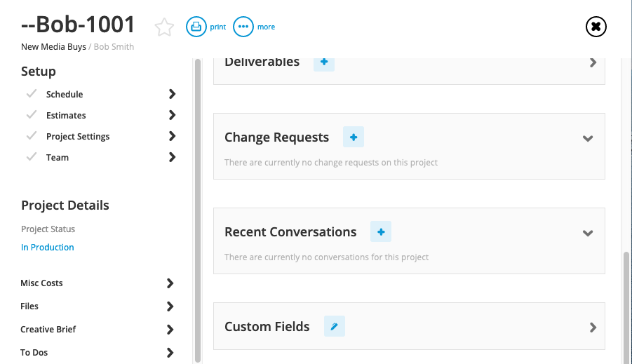
Task: Collapse the Change Requests section
Action: [x=588, y=138]
